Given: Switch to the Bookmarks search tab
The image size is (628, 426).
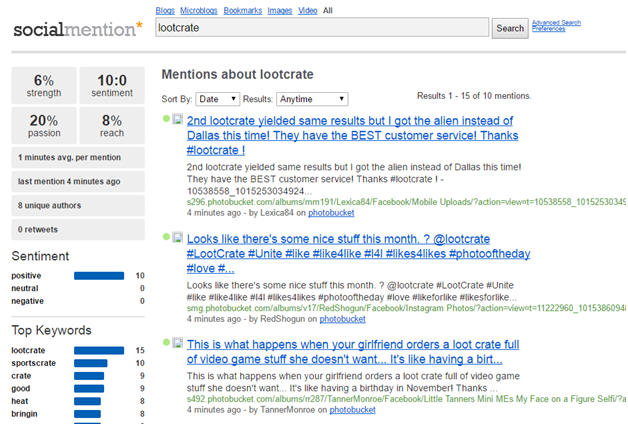Looking at the screenshot, I should coord(242,10).
